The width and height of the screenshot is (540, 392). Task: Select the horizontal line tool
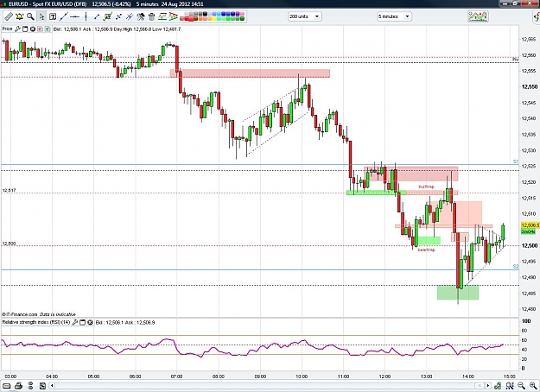(x=74, y=16)
